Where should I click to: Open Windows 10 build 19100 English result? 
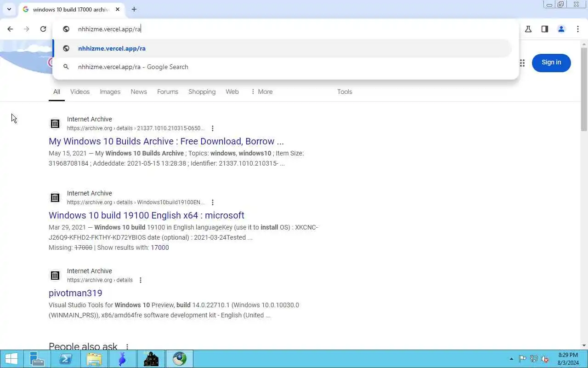click(x=147, y=215)
